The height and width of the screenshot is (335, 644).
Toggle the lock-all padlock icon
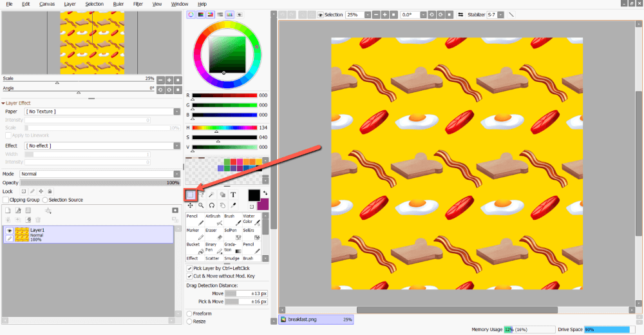coord(50,191)
